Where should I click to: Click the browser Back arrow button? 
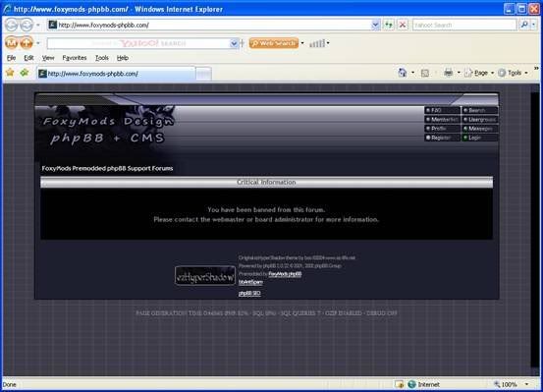(12, 25)
